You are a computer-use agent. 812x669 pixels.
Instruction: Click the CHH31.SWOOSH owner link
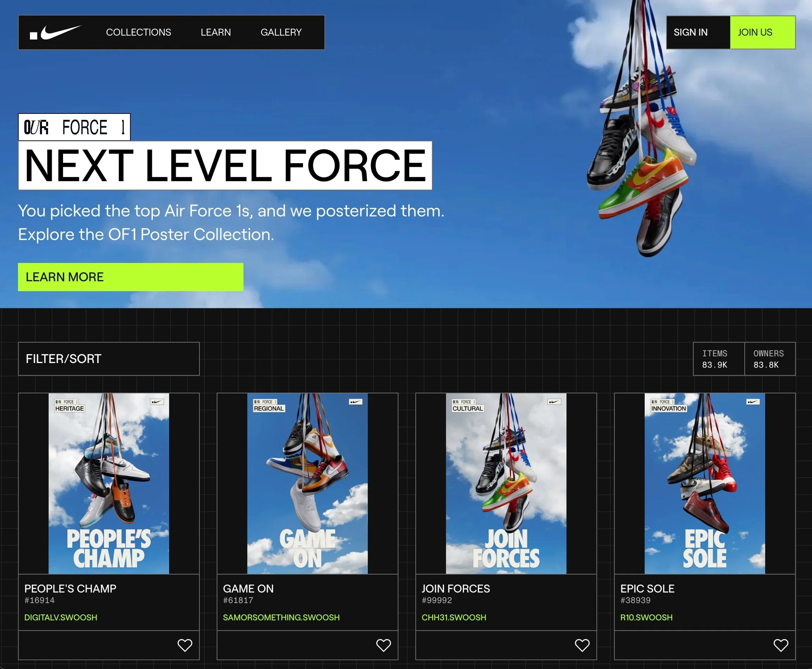454,617
